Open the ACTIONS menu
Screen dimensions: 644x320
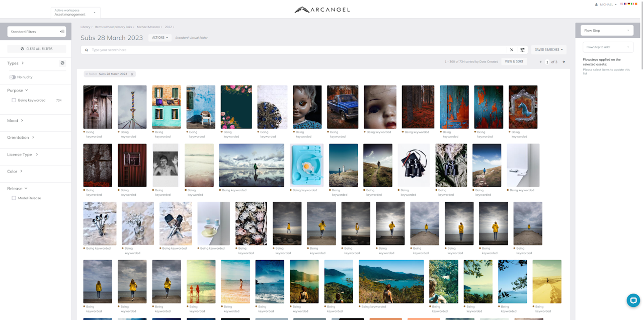tap(160, 38)
